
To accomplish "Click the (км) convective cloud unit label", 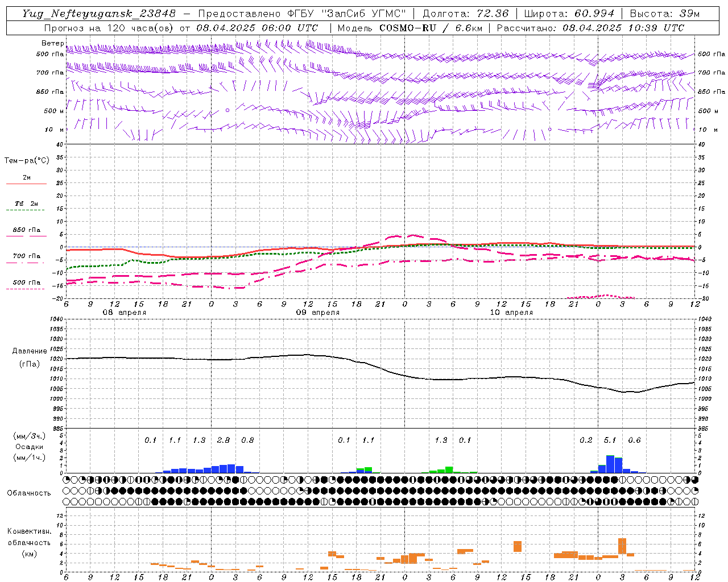I will tap(29, 554).
